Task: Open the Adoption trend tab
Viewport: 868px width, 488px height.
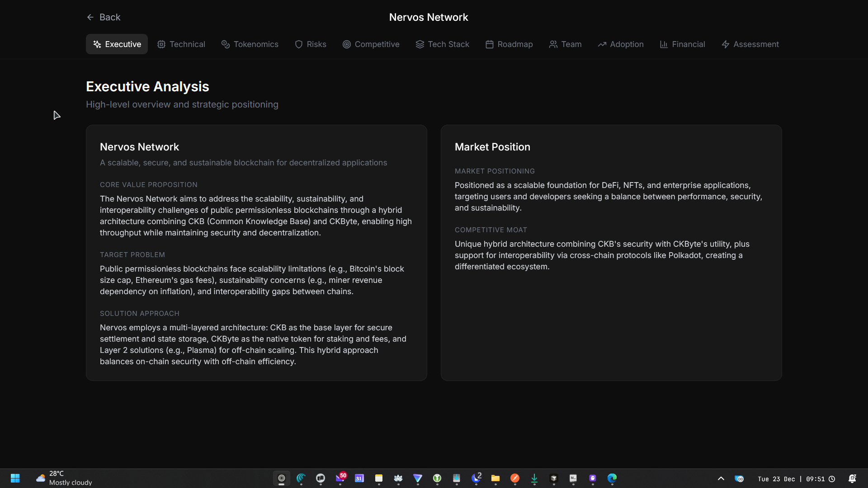Action: tap(620, 44)
